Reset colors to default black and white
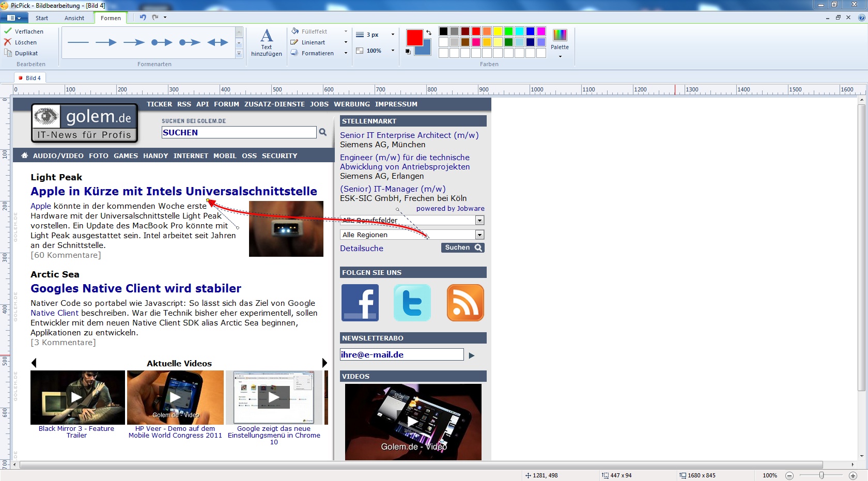 click(x=408, y=51)
